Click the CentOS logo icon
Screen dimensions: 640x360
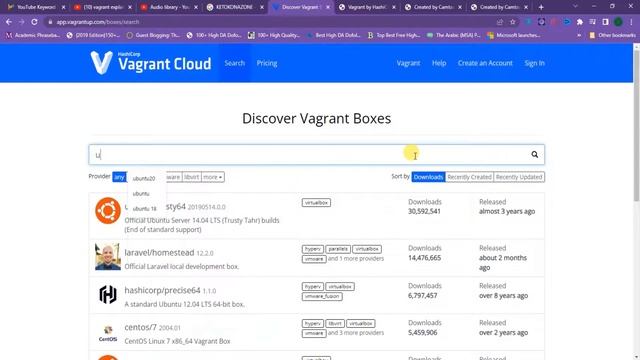108,333
